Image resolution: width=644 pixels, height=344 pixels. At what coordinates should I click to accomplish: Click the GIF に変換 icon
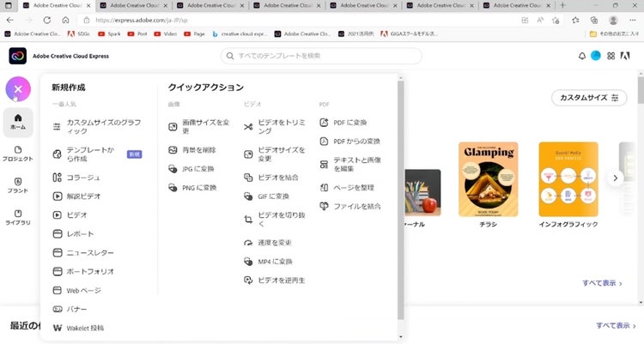tap(248, 196)
